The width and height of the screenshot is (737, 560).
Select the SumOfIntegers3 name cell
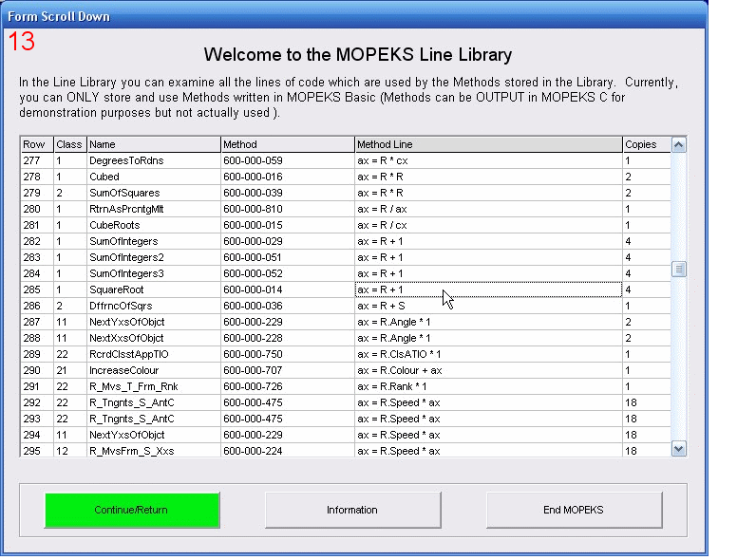154,273
